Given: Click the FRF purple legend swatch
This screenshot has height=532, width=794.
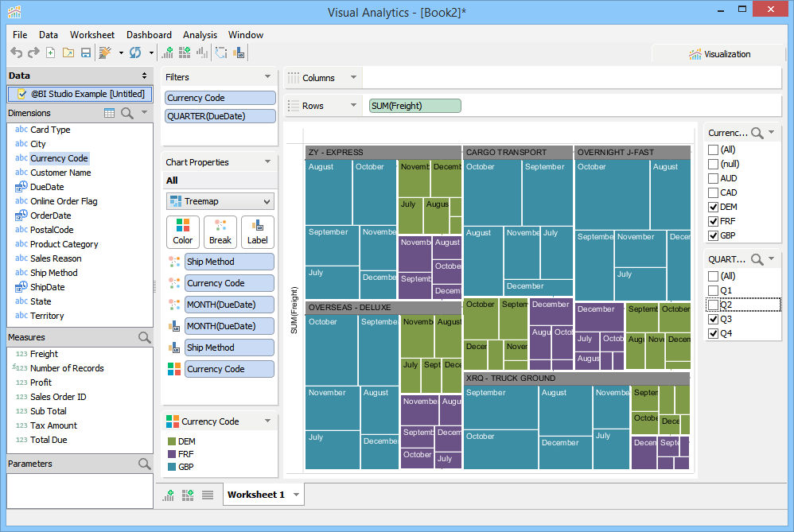Looking at the screenshot, I should pos(172,454).
